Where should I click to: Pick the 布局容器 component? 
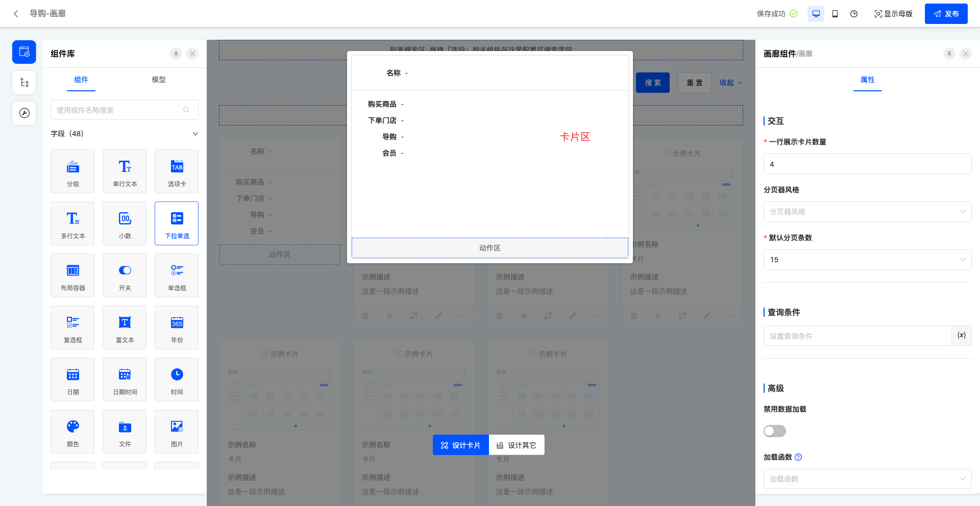tap(72, 275)
